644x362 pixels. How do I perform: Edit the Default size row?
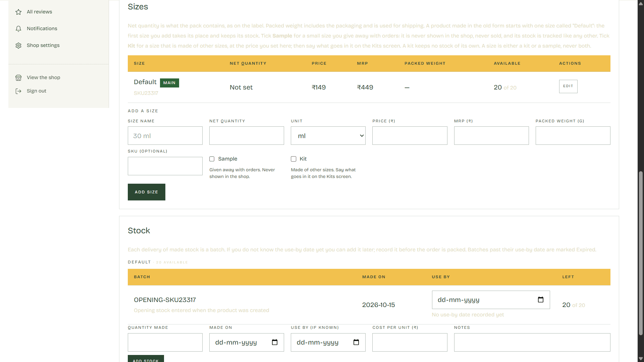(568, 86)
